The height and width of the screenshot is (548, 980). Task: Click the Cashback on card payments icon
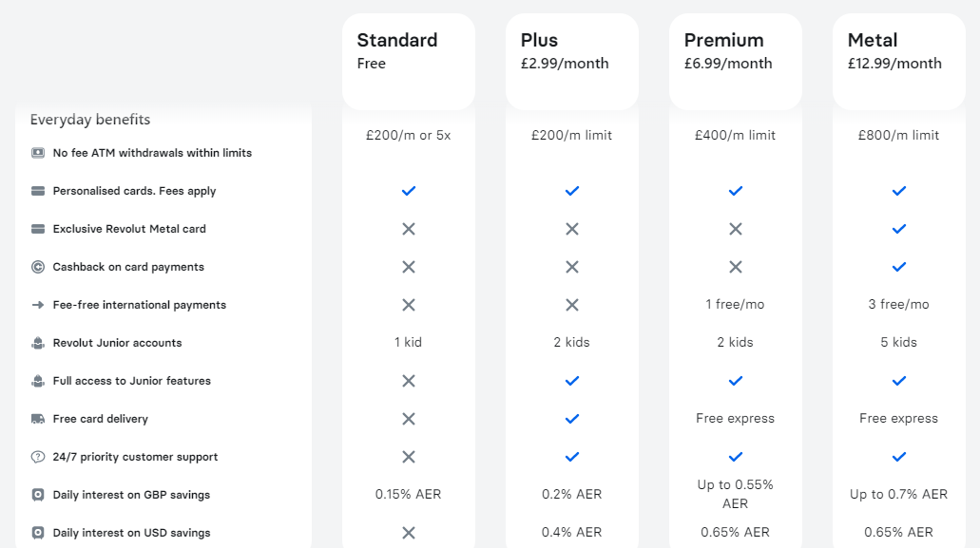click(38, 267)
